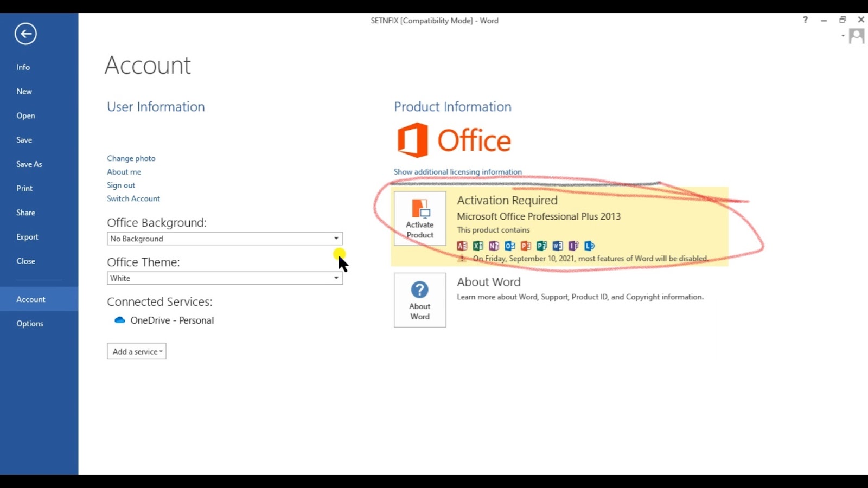The width and height of the screenshot is (868, 488).
Task: Click the Excel icon in product contents
Action: (478, 246)
